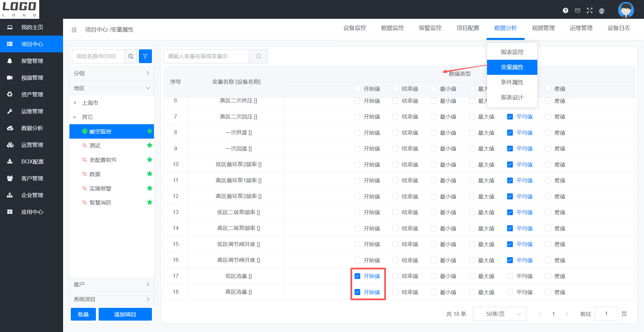Open the mail messages icon
This screenshot has height=332, width=644.
[578, 10]
